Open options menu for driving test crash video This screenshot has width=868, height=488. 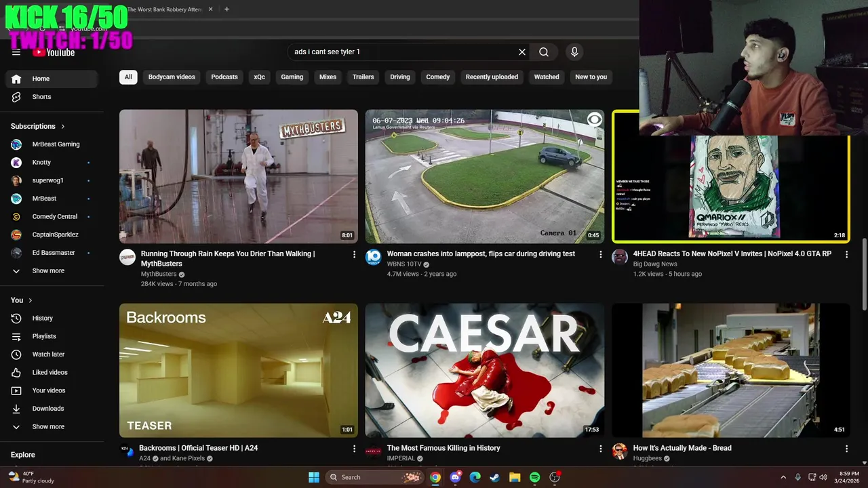pyautogui.click(x=600, y=254)
